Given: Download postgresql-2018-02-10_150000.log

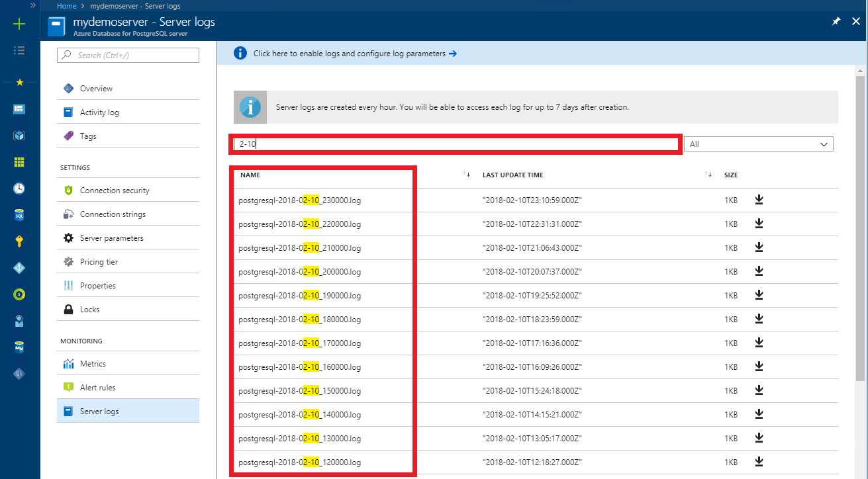Looking at the screenshot, I should point(759,391).
